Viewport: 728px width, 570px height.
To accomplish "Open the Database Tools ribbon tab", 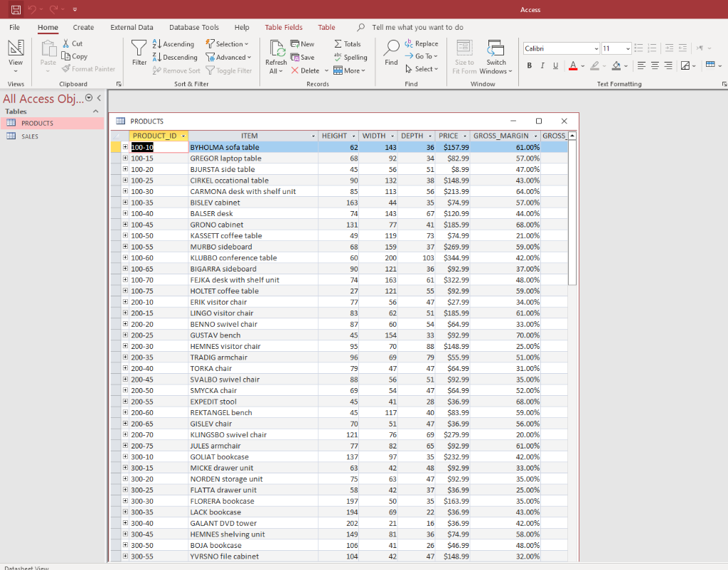I will [194, 28].
